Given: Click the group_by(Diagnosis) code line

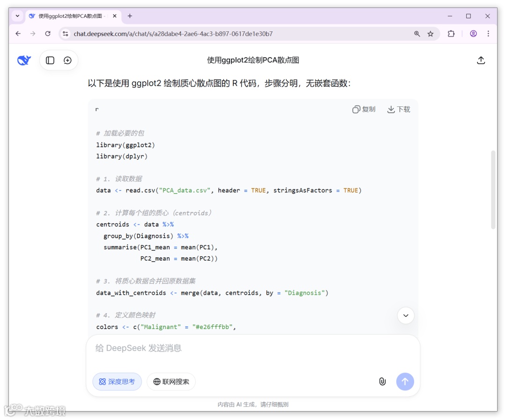Looking at the screenshot, I should [x=146, y=236].
